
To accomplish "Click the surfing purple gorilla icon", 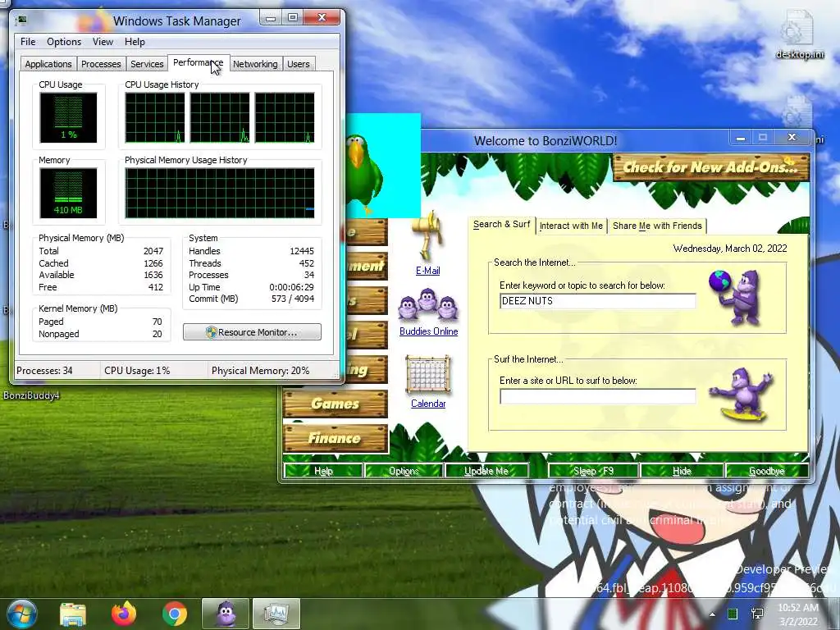I will (742, 395).
